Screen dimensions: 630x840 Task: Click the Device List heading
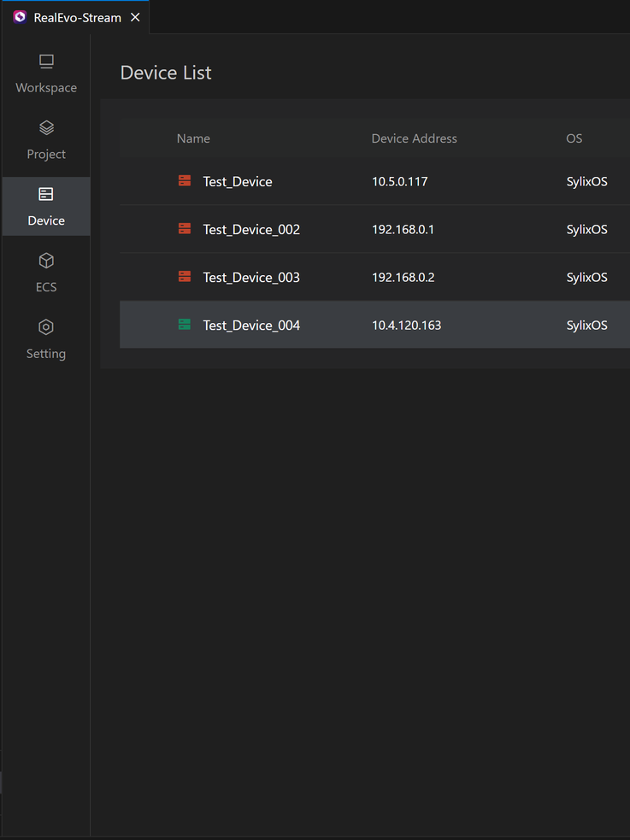[166, 73]
